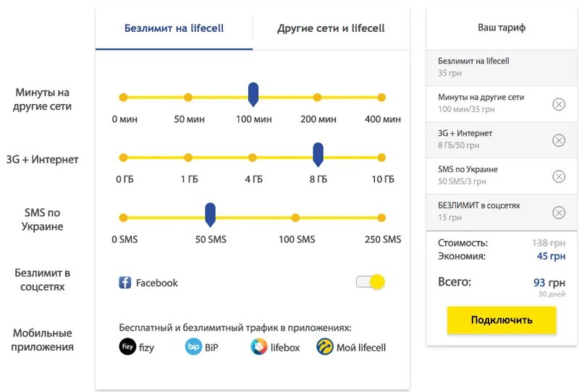The width and height of the screenshot is (579, 392).
Task: Select 250 SMS on SMS slider
Action: click(x=382, y=218)
